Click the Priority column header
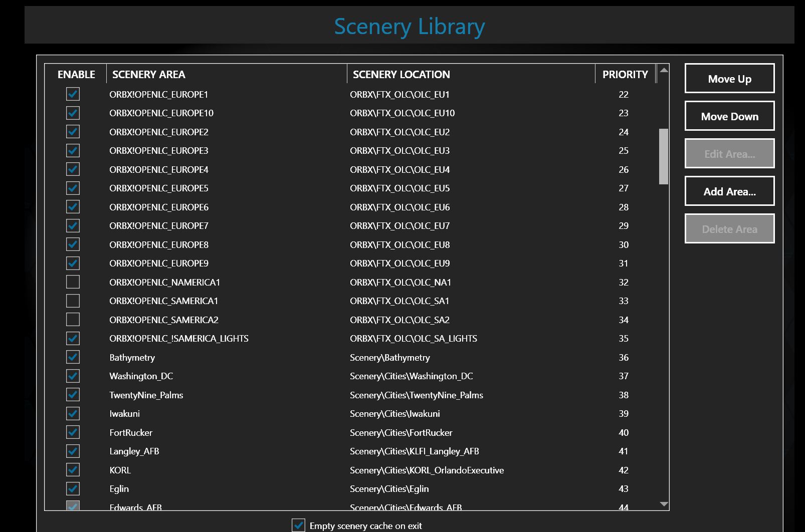The image size is (805, 532). point(625,75)
